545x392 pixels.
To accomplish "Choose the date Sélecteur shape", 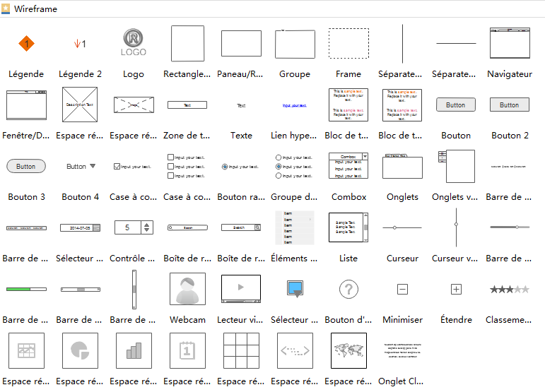I will point(80,228).
